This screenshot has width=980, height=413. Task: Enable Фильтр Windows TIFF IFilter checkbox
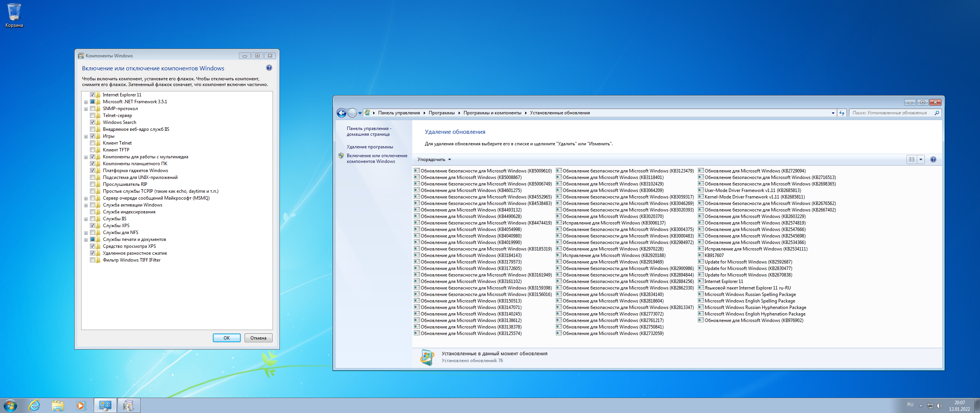[92, 260]
